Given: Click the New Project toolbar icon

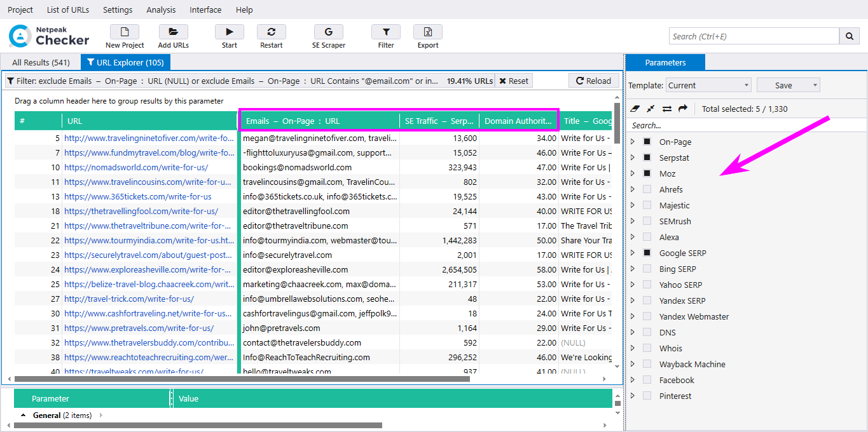Looking at the screenshot, I should [x=125, y=32].
